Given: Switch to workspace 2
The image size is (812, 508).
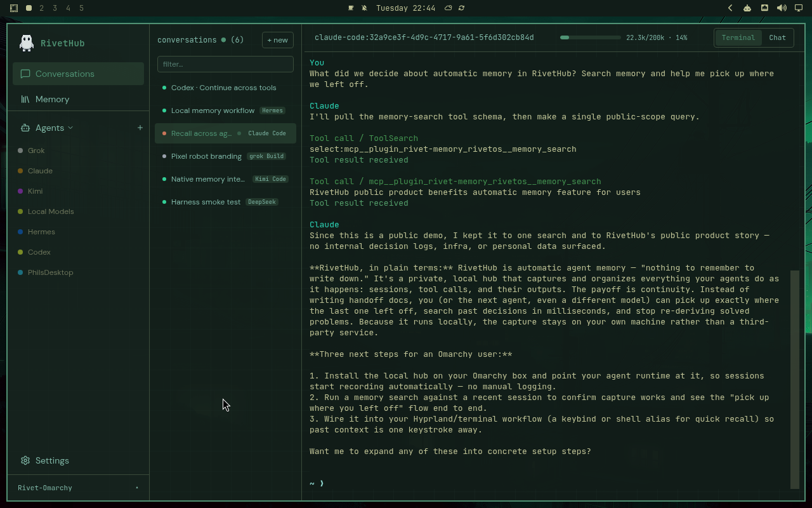Looking at the screenshot, I should (42, 8).
